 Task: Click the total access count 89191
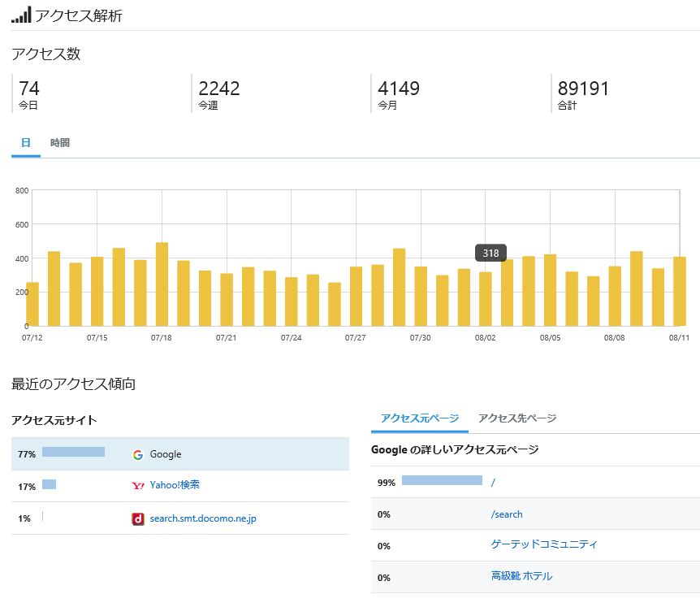click(583, 89)
